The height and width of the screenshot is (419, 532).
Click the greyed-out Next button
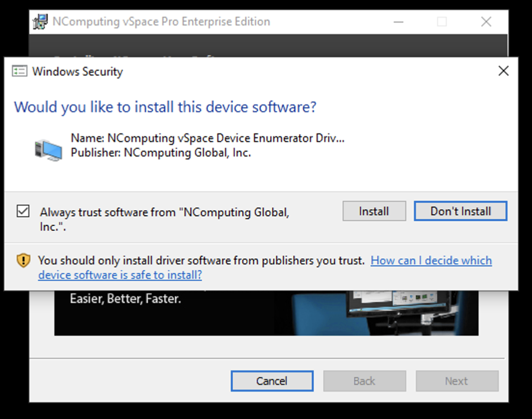point(457,380)
